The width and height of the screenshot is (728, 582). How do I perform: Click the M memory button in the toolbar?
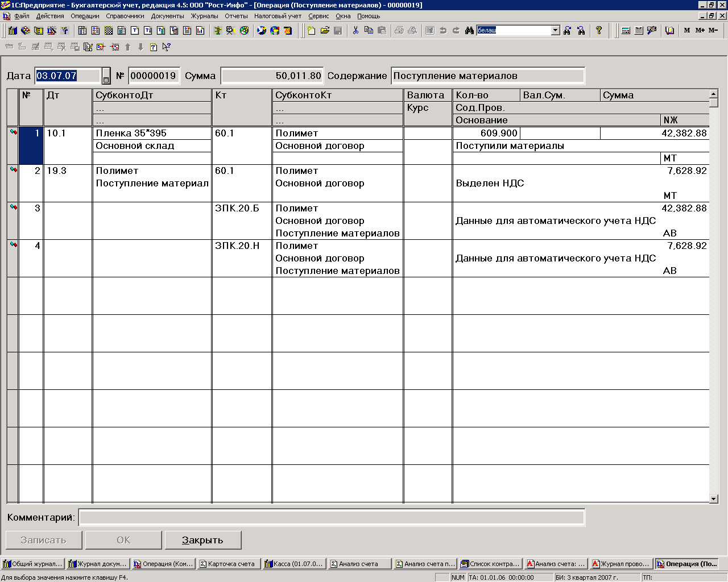click(x=687, y=30)
